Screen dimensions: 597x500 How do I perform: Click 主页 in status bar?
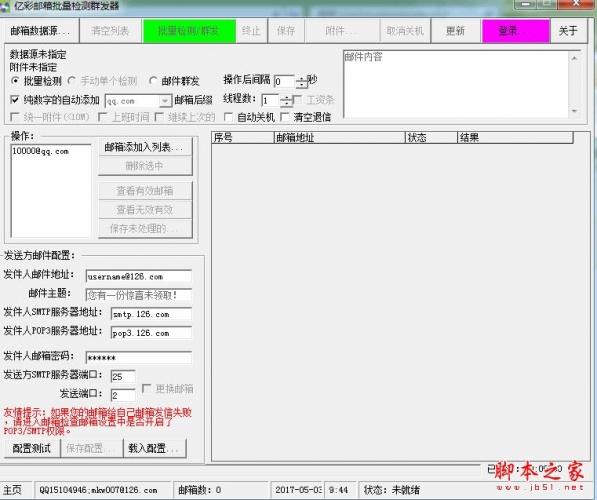pyautogui.click(x=13, y=490)
